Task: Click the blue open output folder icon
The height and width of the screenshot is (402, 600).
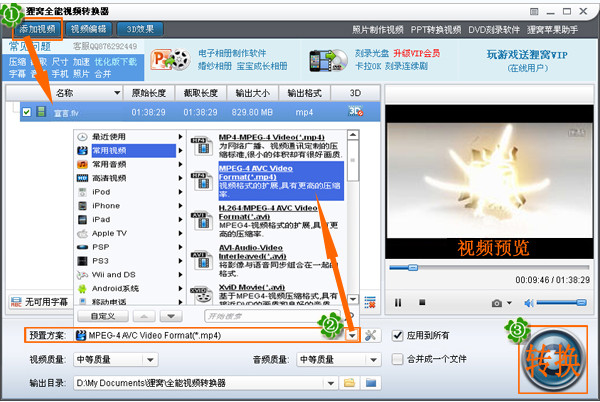Action: (371, 382)
